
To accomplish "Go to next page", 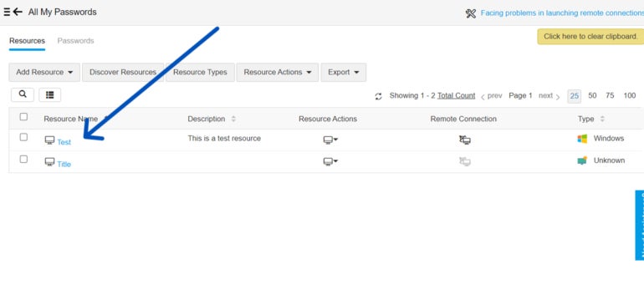I will coord(549,96).
